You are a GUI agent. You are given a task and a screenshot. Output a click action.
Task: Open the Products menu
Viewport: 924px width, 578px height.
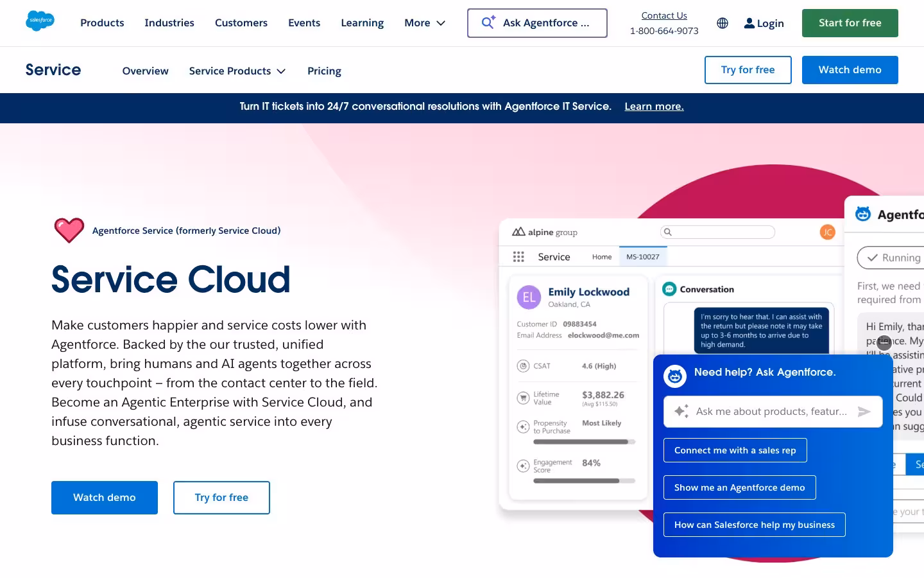[102, 23]
